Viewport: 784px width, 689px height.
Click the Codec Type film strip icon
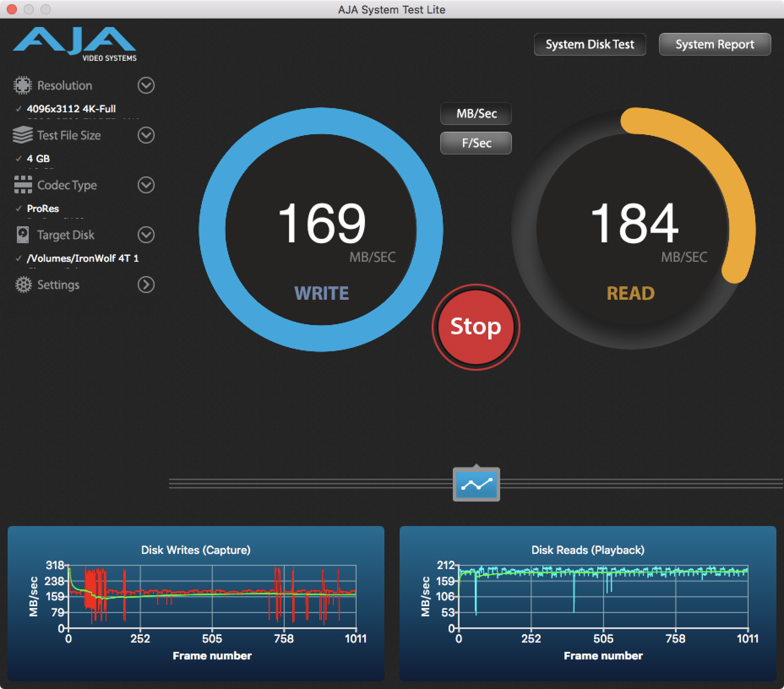(23, 185)
